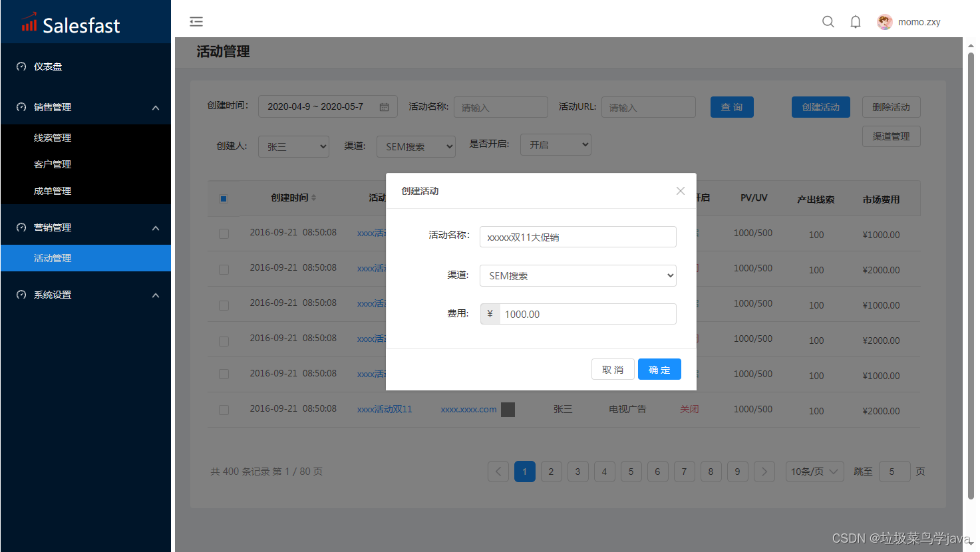Click 确定 in the dialog
The height and width of the screenshot is (552, 980).
[659, 369]
